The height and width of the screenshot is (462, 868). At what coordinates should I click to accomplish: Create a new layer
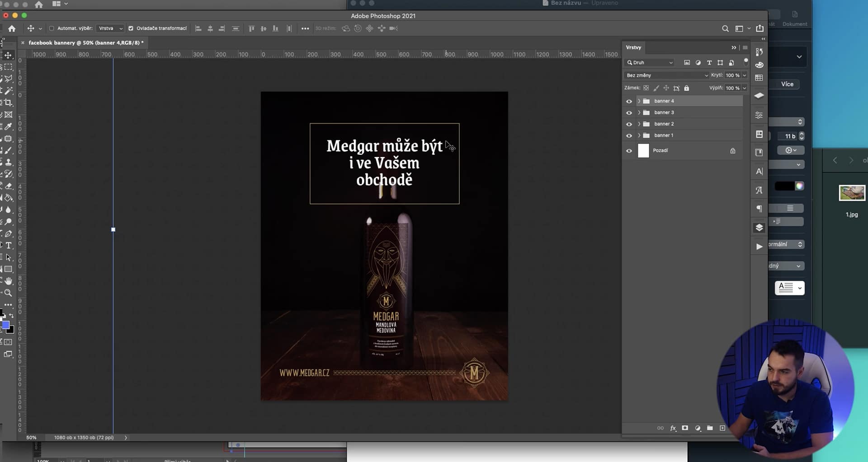click(x=722, y=428)
